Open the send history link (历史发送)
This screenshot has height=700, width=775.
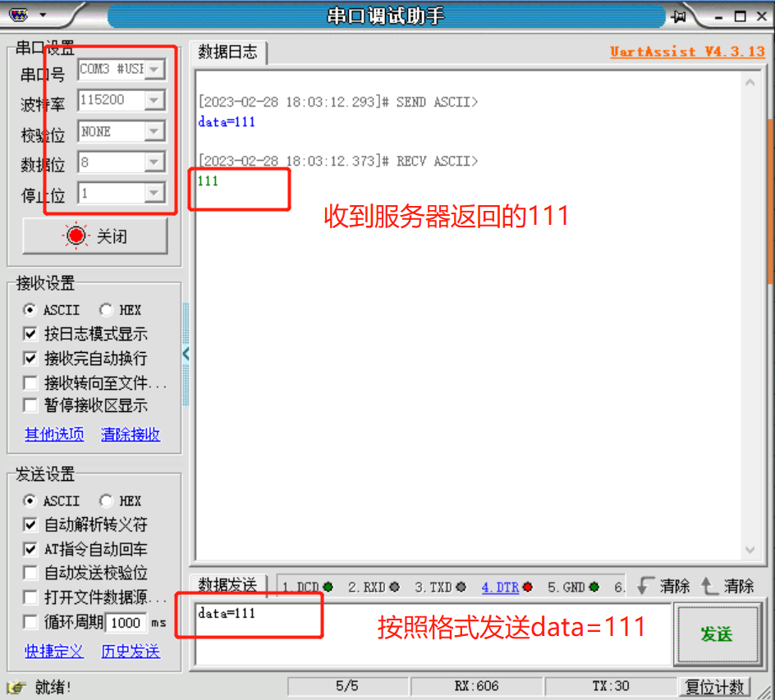point(131,651)
